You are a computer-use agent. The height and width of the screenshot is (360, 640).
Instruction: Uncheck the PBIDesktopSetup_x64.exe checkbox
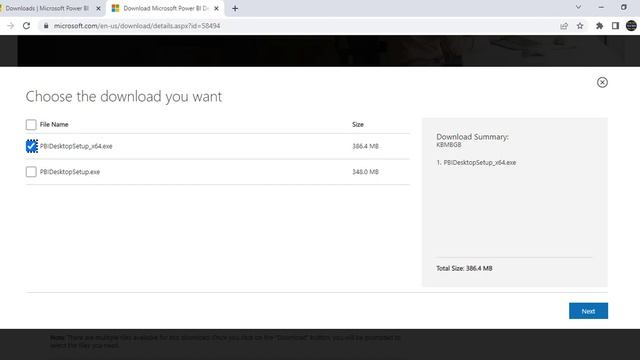[x=31, y=146]
